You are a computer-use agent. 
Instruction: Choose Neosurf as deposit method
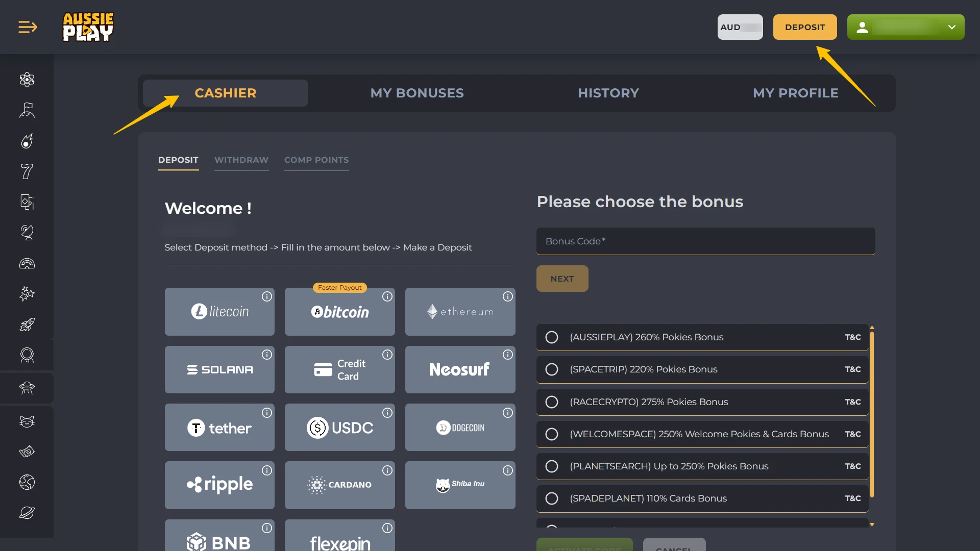460,370
